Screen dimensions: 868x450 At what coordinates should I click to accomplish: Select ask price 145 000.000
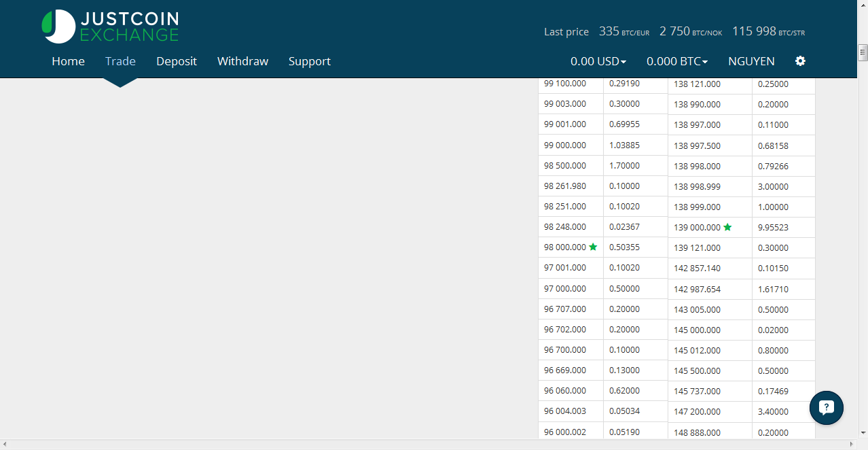click(698, 330)
